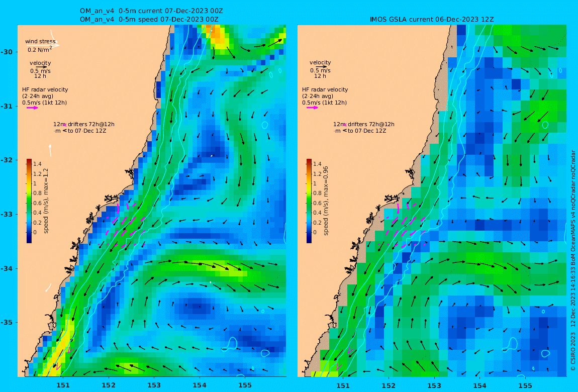The image size is (578, 392).
Task: Click longitude label 154 under the IMOS GSLA map
Action: 479,385
